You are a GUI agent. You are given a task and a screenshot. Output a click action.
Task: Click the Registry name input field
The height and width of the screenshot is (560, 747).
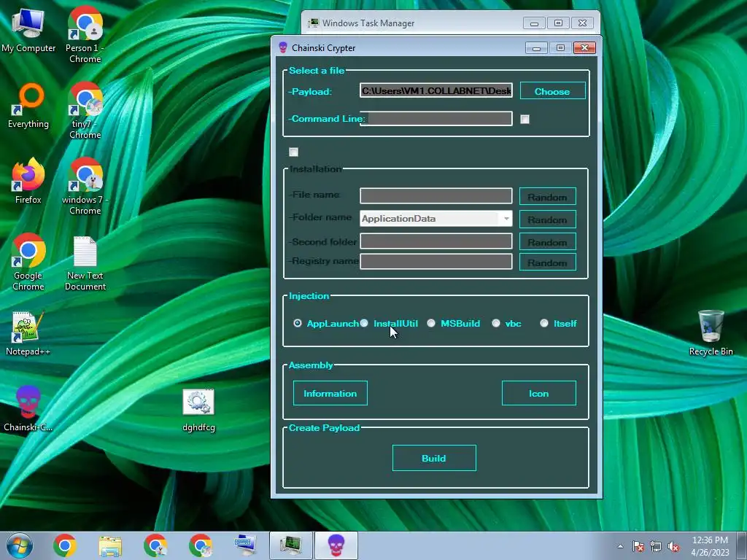click(436, 262)
